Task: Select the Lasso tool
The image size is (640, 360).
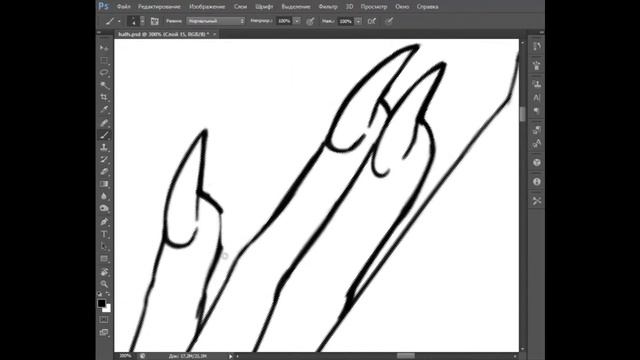Action: pos(104,73)
